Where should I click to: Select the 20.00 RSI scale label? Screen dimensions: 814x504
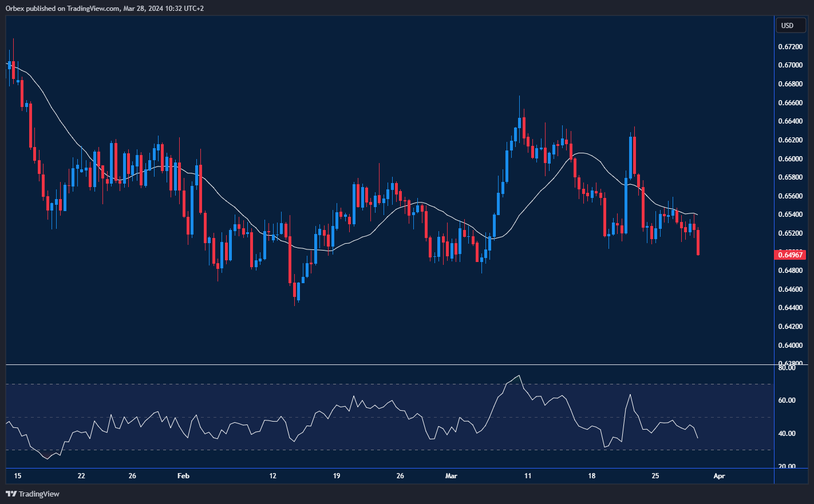coord(787,467)
